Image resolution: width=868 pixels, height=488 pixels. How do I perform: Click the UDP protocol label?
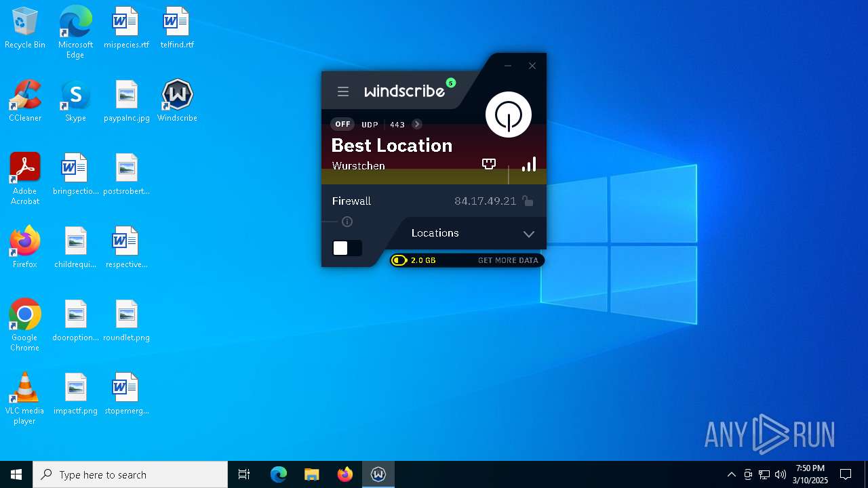click(x=370, y=125)
